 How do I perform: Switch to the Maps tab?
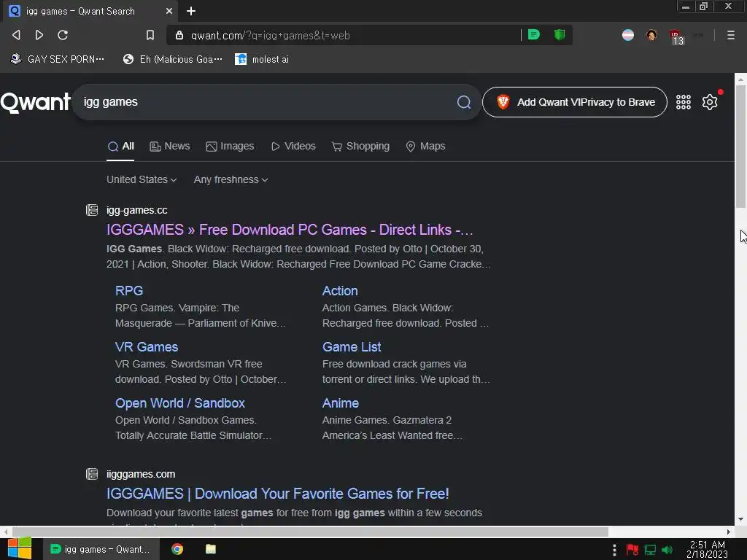pyautogui.click(x=425, y=146)
